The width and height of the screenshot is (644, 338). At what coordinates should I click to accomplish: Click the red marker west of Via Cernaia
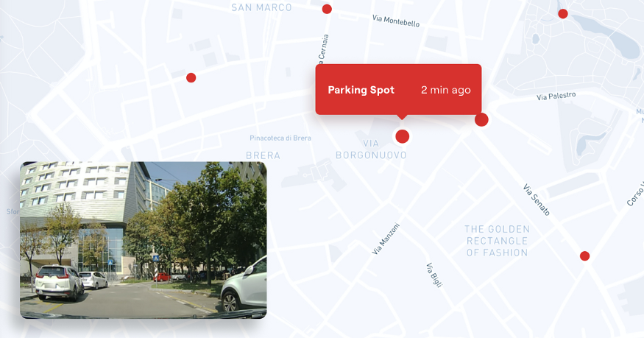[191, 77]
